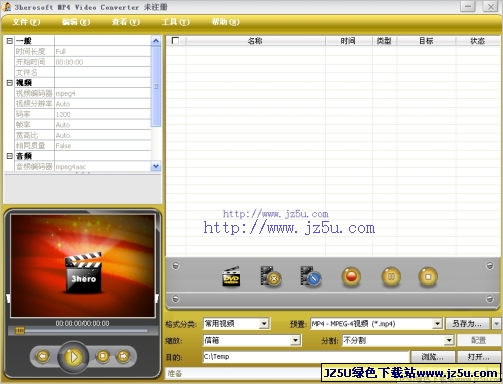Click the 文件名 (File name) property row

tap(83, 72)
